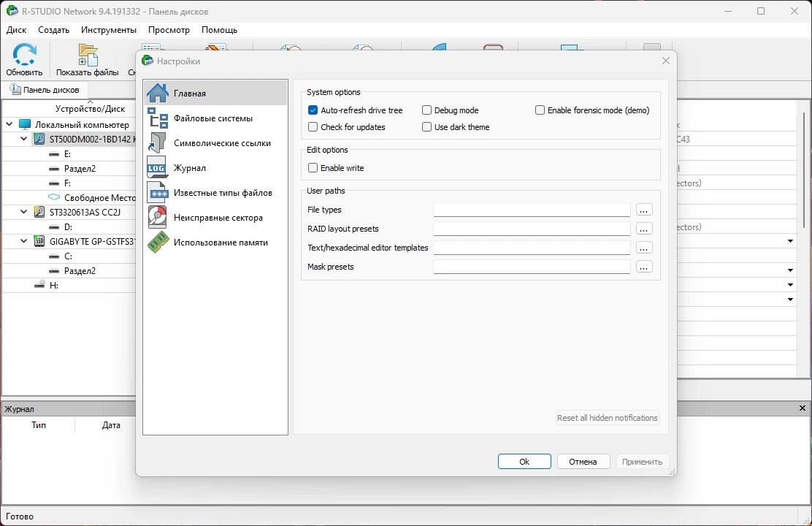Viewport: 812px width, 526px height.
Task: Open the last dropdown arrow in properties panel
Action: coord(790,299)
